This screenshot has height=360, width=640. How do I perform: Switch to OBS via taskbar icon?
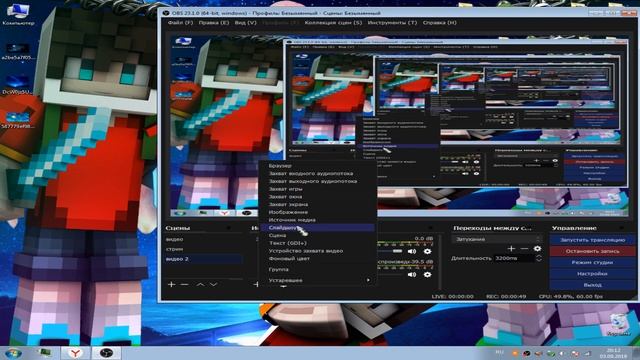click(x=106, y=353)
